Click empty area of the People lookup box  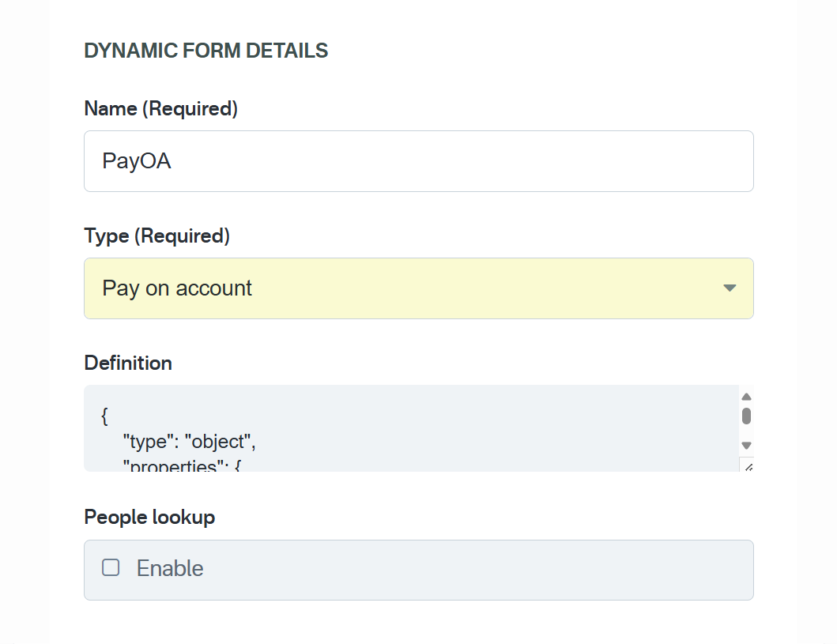tap(474, 569)
